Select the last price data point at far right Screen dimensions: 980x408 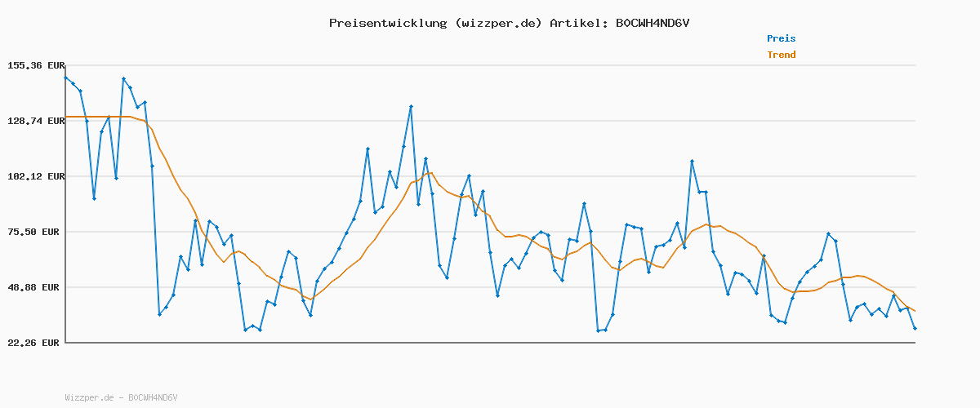(915, 328)
